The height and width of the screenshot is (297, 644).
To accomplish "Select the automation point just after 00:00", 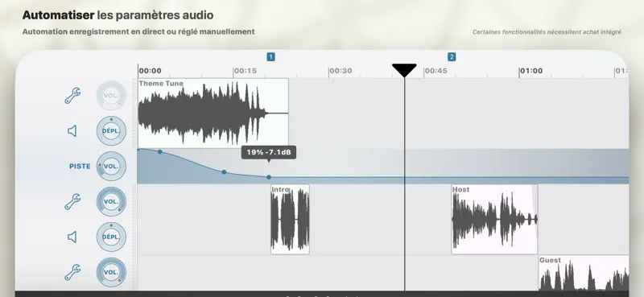I will pyautogui.click(x=159, y=152).
